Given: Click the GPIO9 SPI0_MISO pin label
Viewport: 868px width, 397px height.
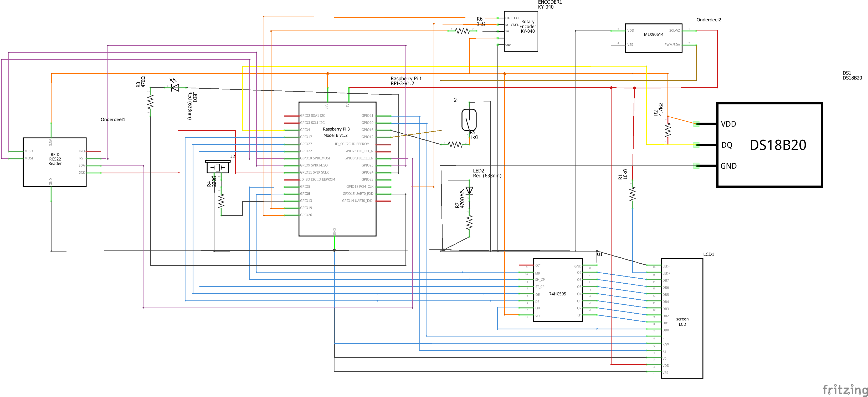Looking at the screenshot, I should [x=314, y=165].
